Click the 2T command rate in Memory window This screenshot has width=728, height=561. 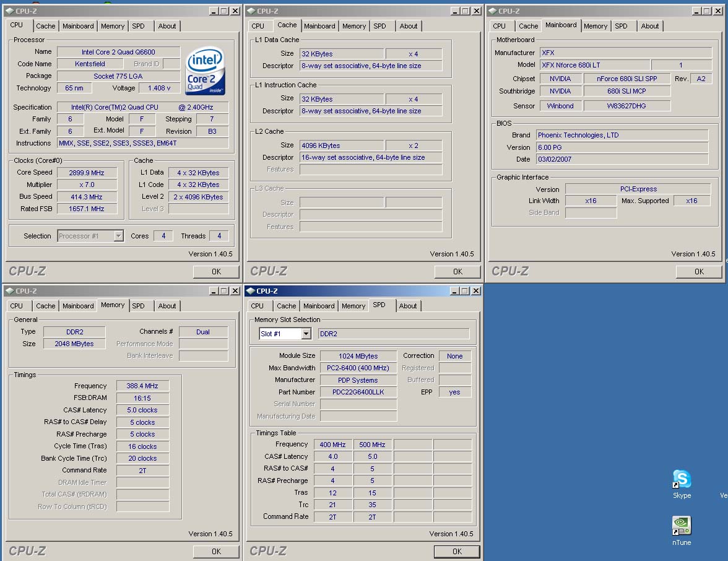142,471
